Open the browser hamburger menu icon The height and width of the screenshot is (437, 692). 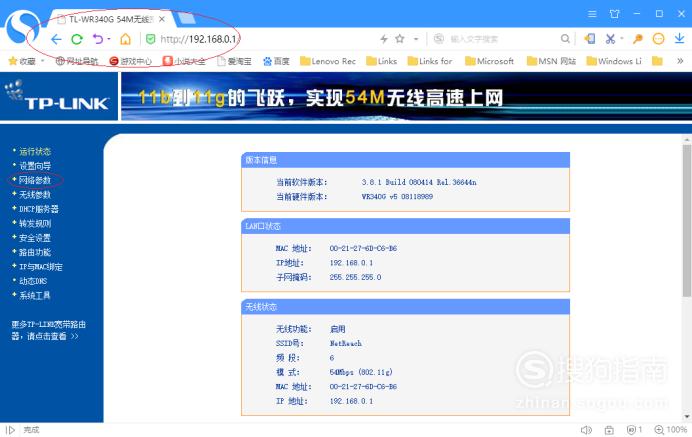point(592,14)
